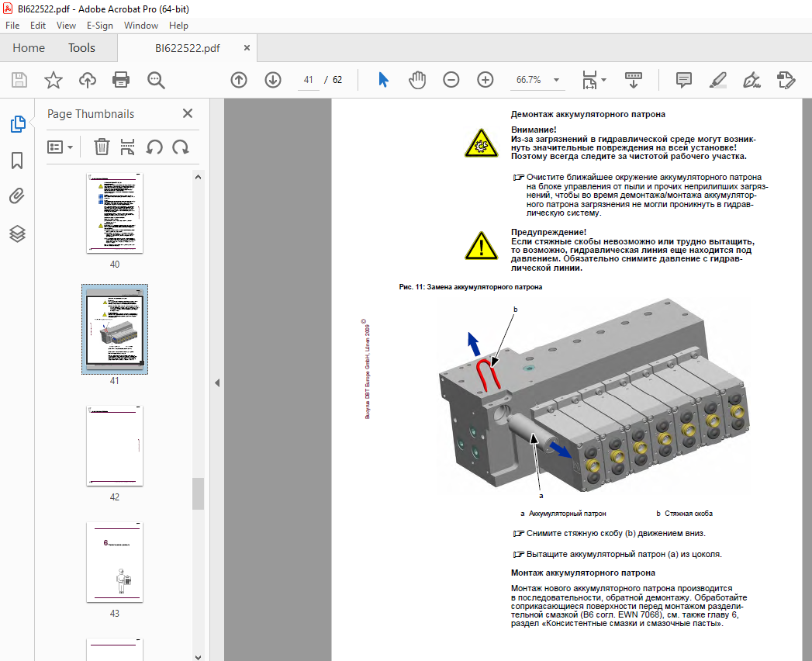Click thumbnails scrollbar down arrow

point(199,656)
